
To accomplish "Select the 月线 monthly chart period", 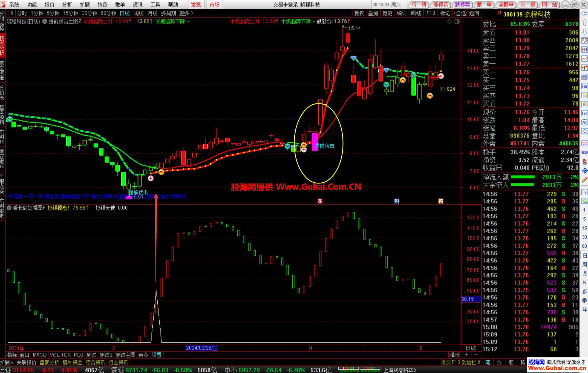I will 152,13.
